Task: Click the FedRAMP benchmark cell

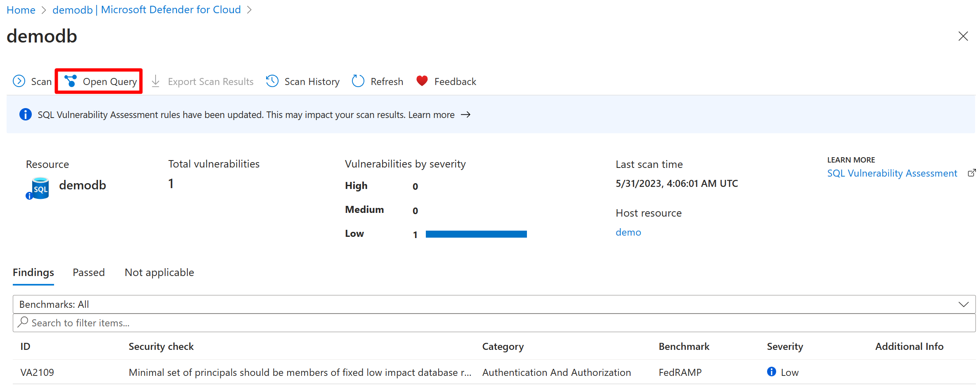Action: point(680,372)
